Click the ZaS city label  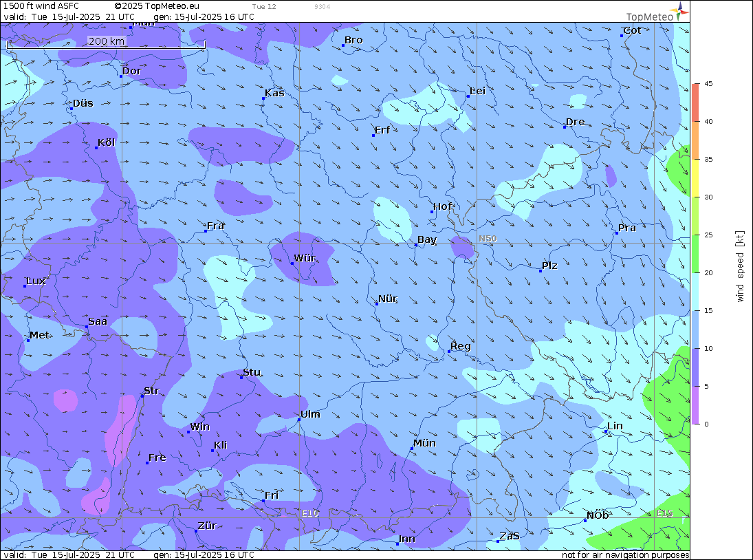510,536
